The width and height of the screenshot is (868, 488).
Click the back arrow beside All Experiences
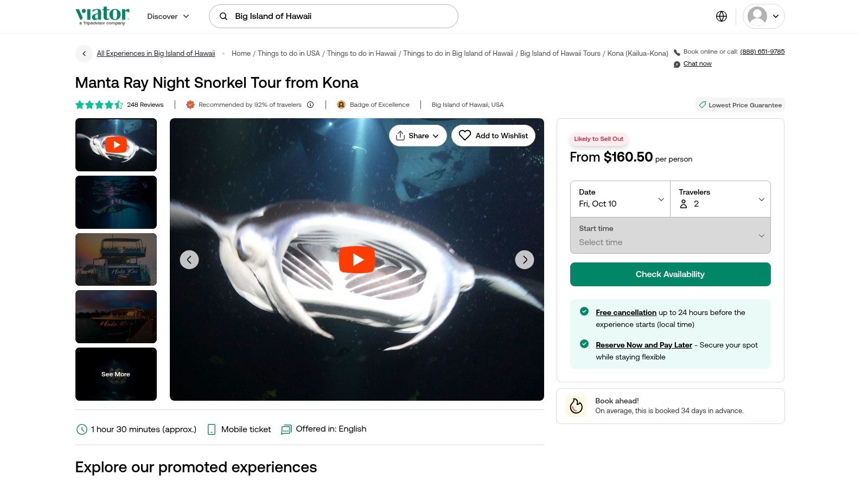click(84, 53)
